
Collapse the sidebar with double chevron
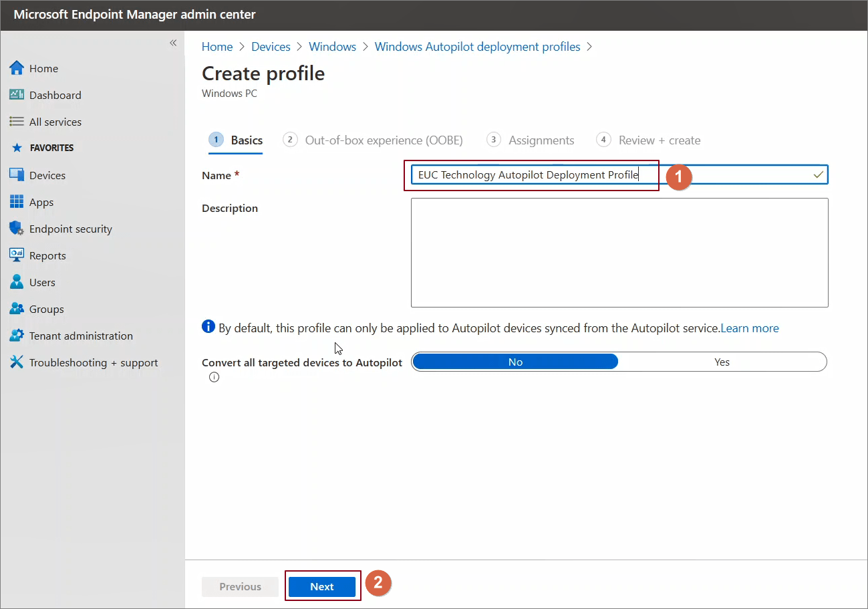[x=173, y=43]
